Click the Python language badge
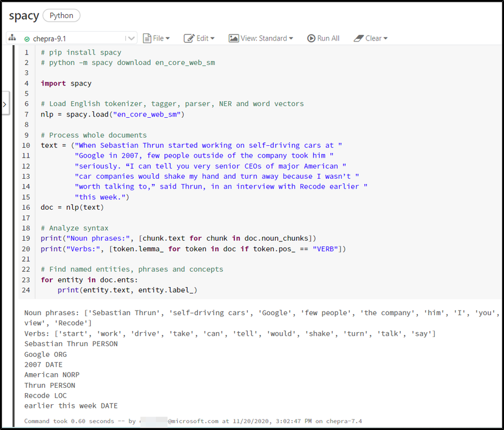The width and height of the screenshot is (504, 430). click(62, 15)
